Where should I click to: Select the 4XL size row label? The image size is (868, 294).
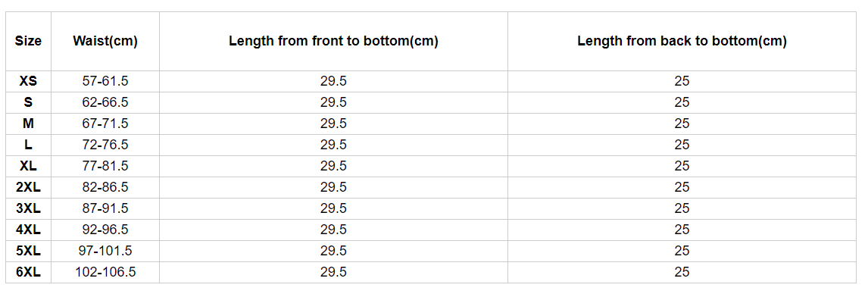(28, 230)
